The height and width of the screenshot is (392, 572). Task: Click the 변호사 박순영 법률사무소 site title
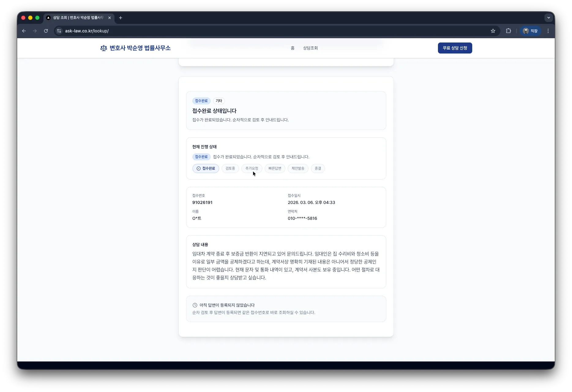[x=140, y=48]
